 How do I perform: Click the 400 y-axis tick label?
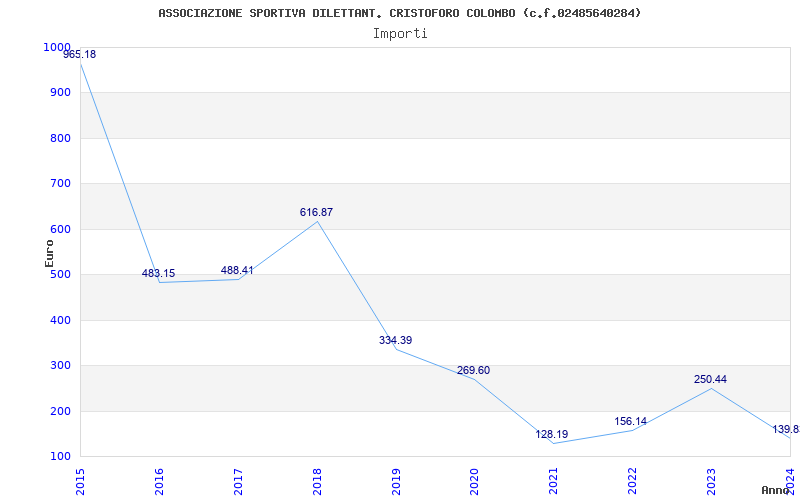click(x=61, y=320)
